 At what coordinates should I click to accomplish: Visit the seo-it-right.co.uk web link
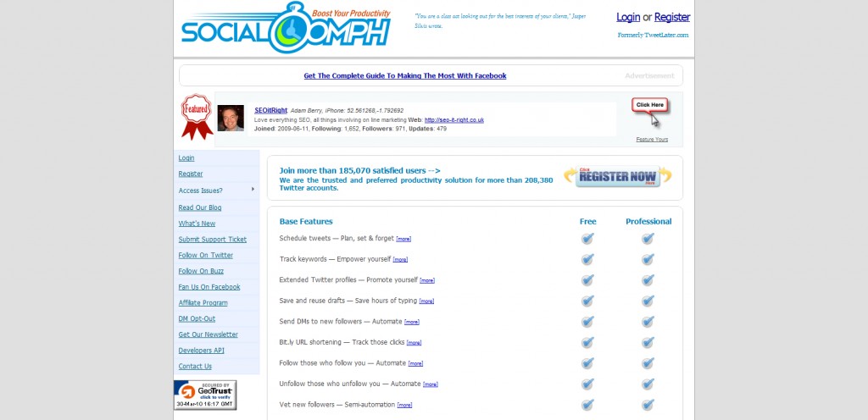pyautogui.click(x=454, y=120)
